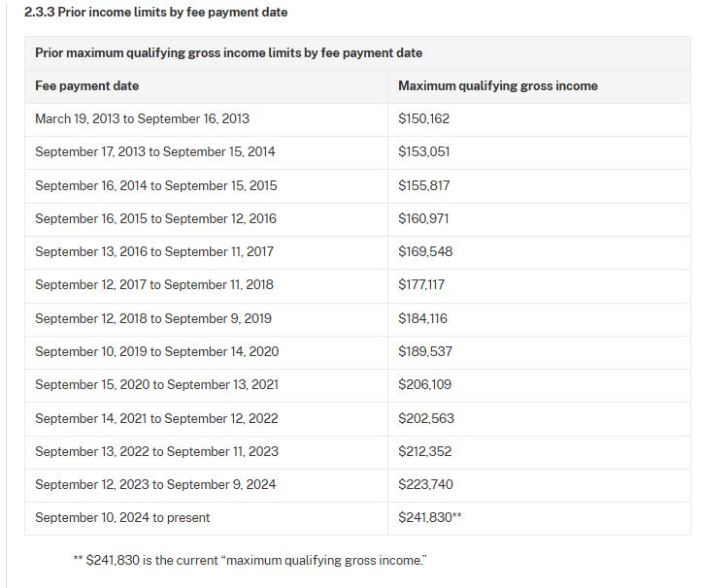Click the $189,537 income cell
Image resolution: width=701 pixels, height=588 pixels.
click(424, 351)
